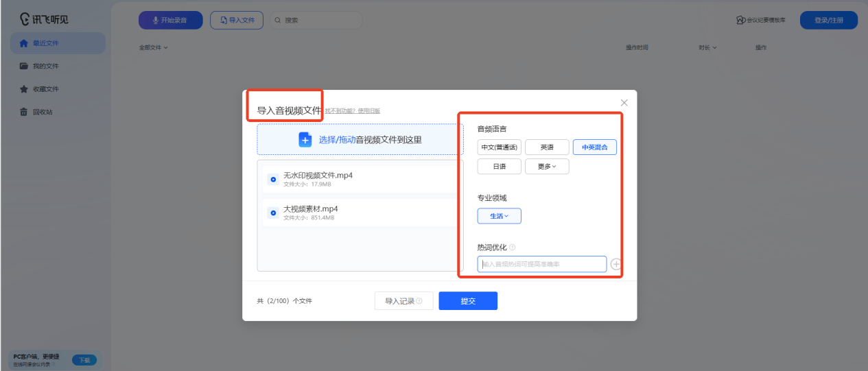
Task: Select 英语 audio language
Action: 547,147
